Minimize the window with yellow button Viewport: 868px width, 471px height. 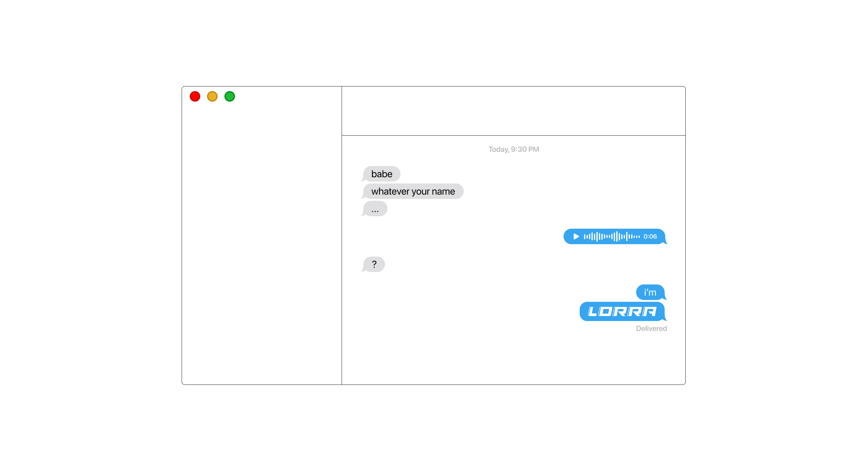tap(212, 96)
